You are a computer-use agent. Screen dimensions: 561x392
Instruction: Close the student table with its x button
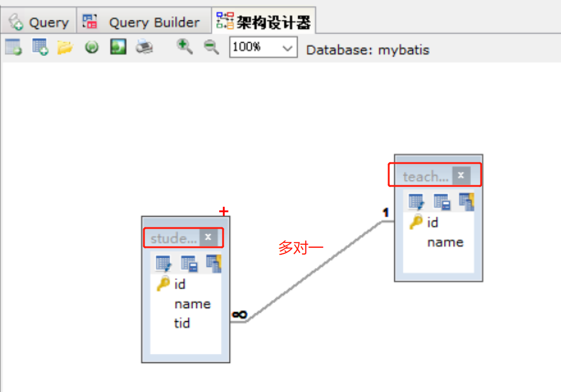pos(208,237)
